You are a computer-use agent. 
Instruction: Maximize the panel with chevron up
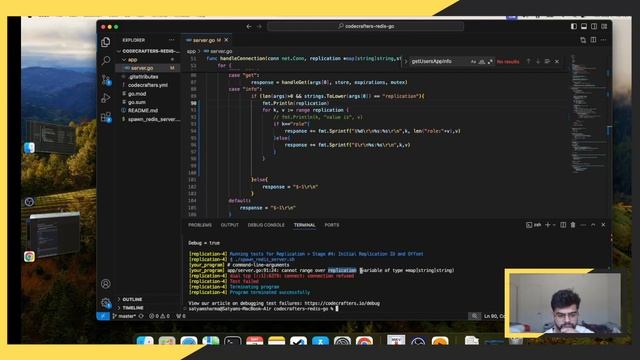tap(593, 225)
